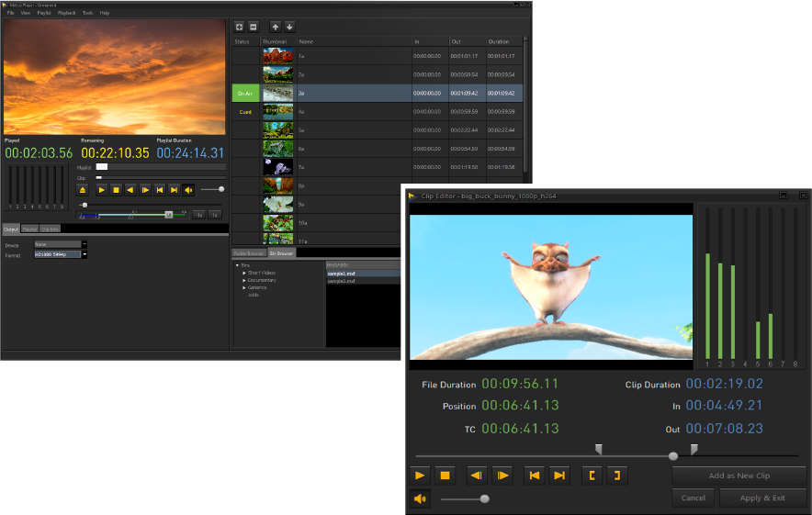Viewport: 812px width, 515px height.
Task: Click stop icon in main player controls
Action: pos(116,190)
